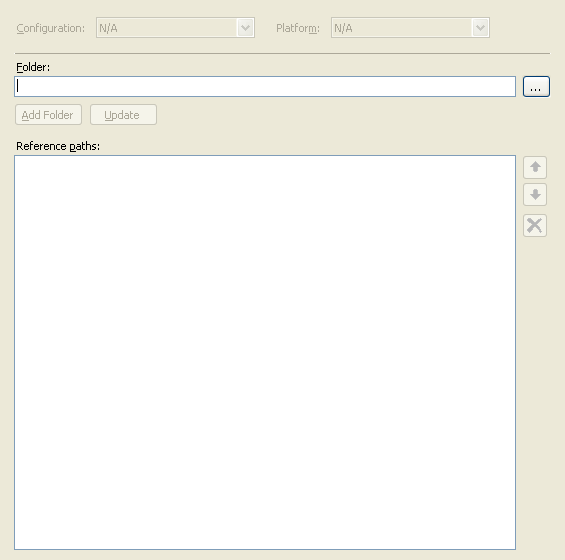This screenshot has width=565, height=560.
Task: Click inside the Reference paths list box
Action: click(x=265, y=352)
